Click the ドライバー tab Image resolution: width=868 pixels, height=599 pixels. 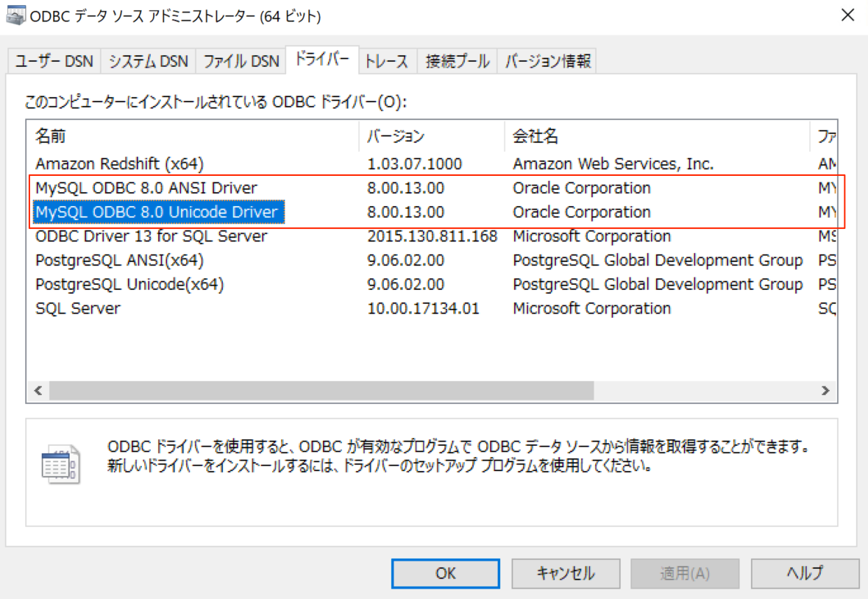322,59
